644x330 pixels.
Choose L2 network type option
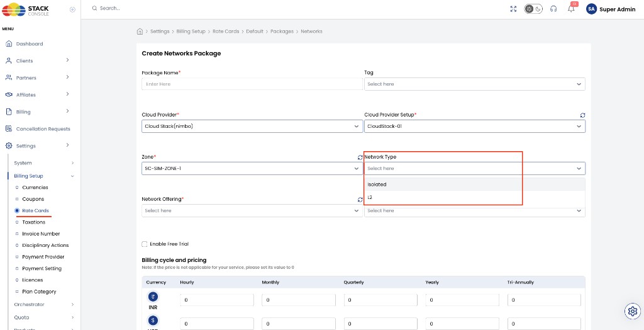point(475,197)
